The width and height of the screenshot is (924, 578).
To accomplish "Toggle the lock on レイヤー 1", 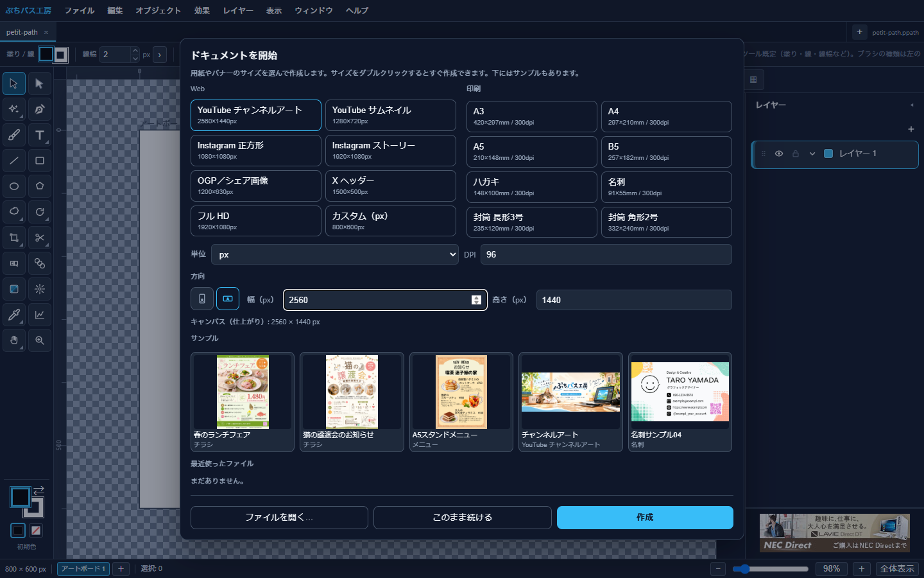I will pyautogui.click(x=796, y=153).
